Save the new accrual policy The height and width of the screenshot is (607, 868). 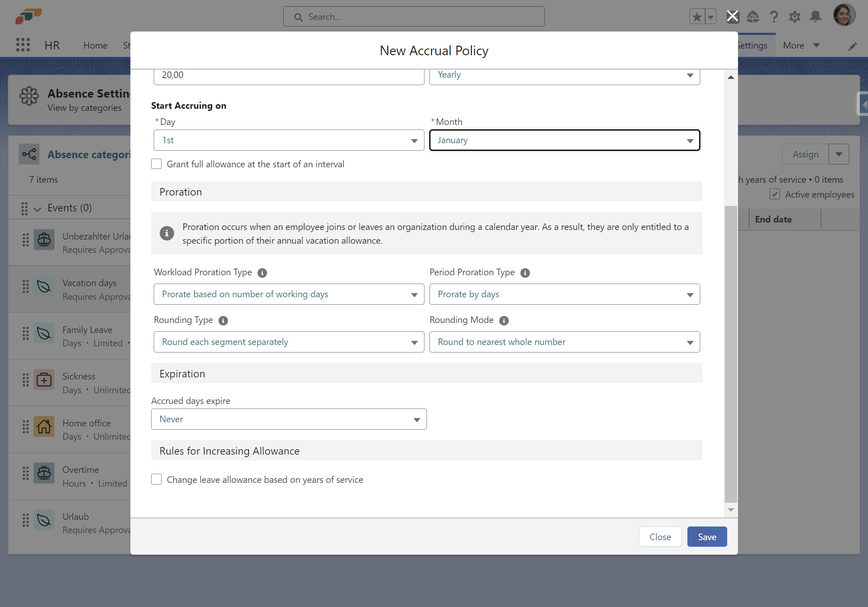coord(707,537)
